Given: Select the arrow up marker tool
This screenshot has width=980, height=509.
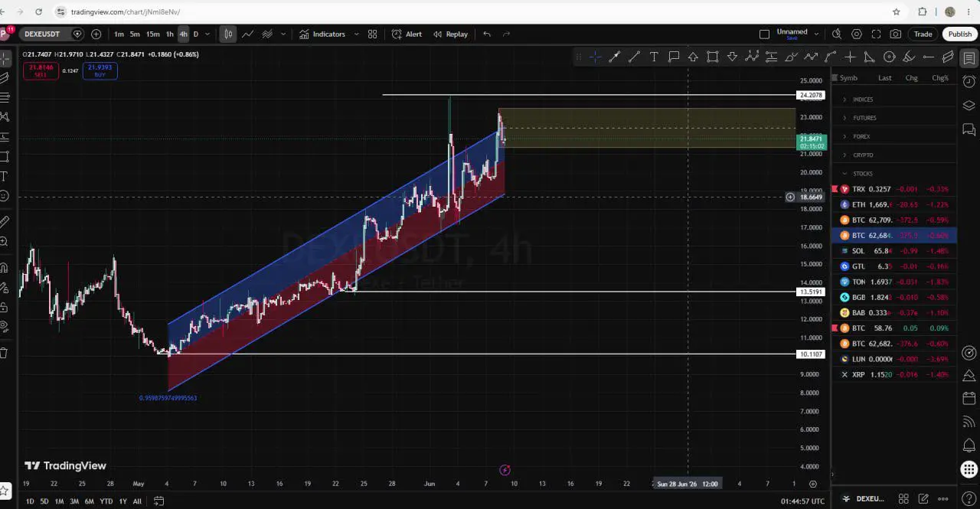Looking at the screenshot, I should (693, 57).
